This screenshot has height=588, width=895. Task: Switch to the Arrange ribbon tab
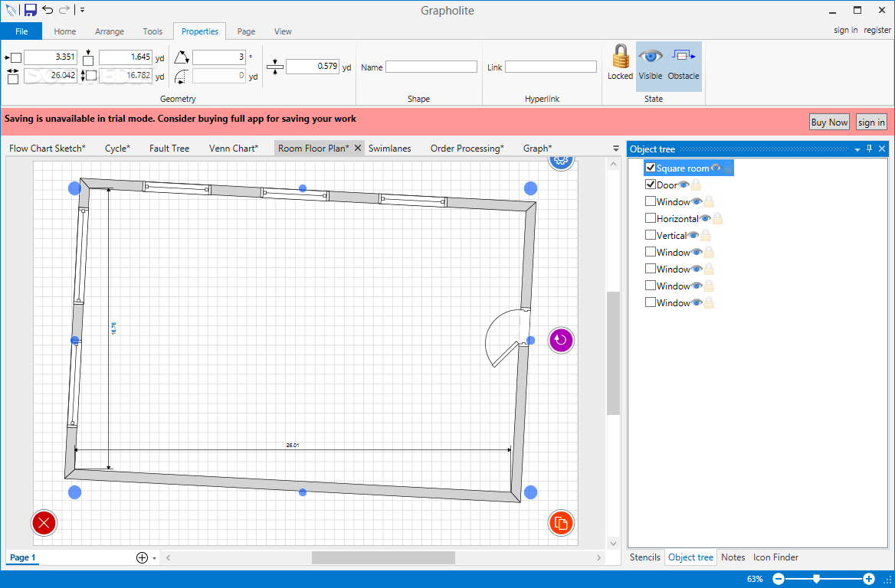(110, 31)
